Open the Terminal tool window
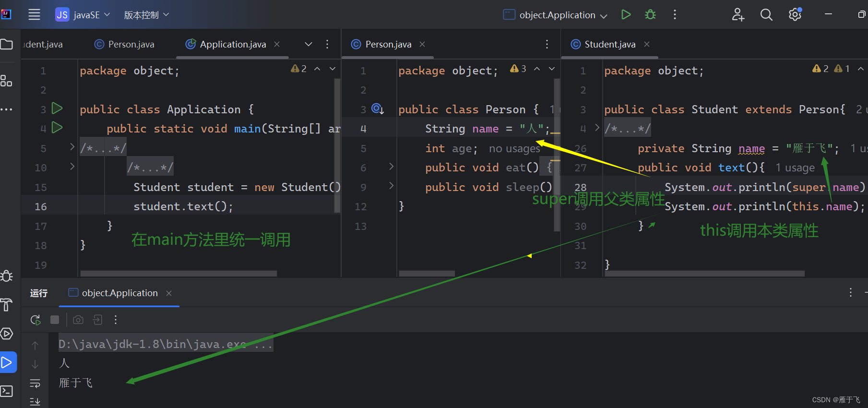 pos(7,391)
